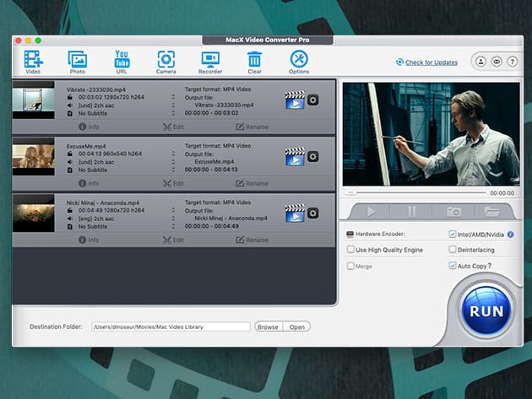Open subtitle selector for Nicki Minaj video
532x399 pixels.
click(173, 225)
